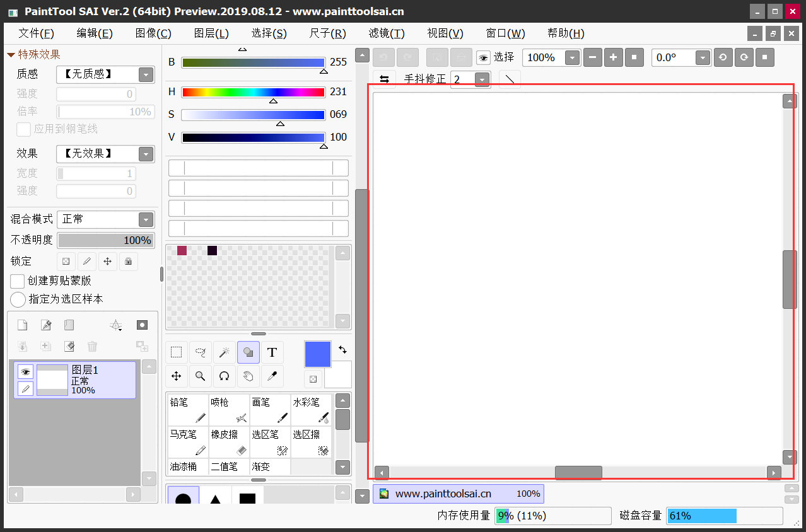The height and width of the screenshot is (532, 806).
Task: Toggle selection visibility eye icon
Action: 483,58
